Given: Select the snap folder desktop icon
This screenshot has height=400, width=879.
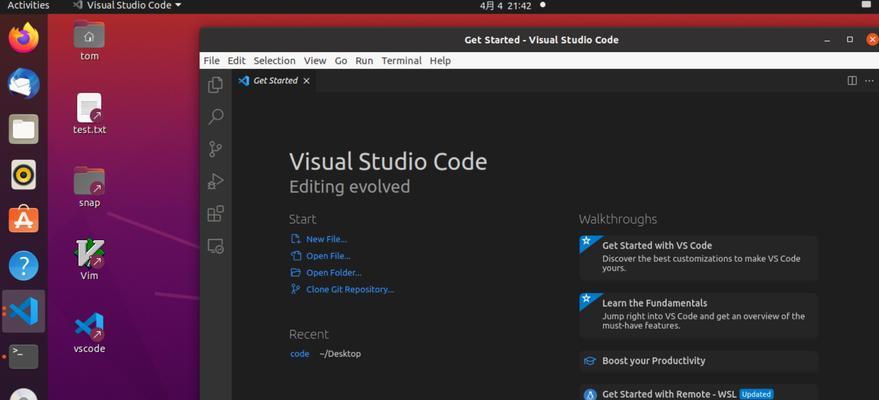Looking at the screenshot, I should [89, 187].
